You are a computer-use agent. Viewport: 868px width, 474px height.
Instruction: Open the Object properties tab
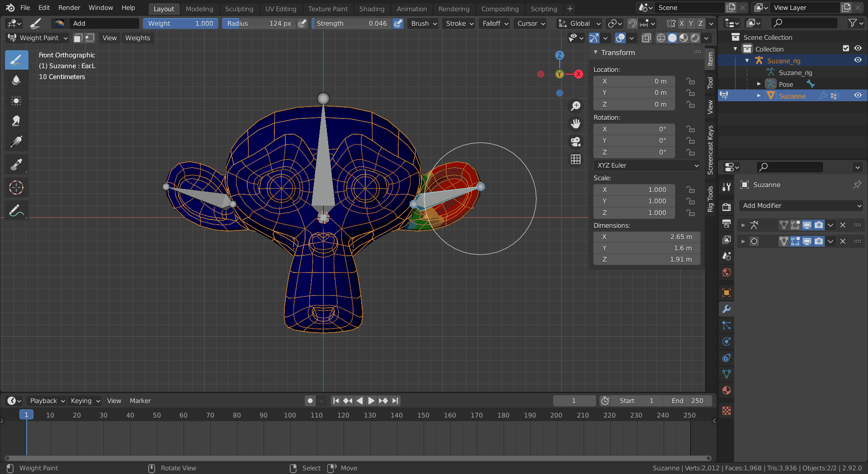[x=726, y=293]
